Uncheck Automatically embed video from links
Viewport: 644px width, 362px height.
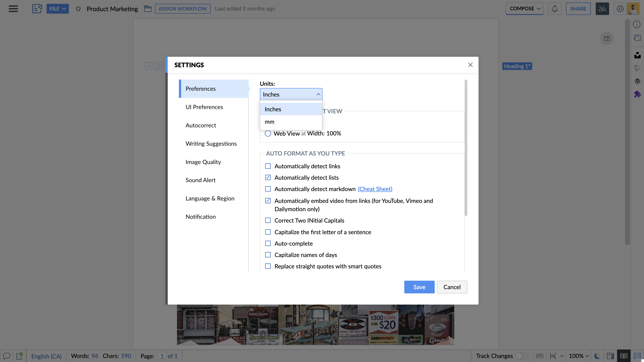(268, 201)
